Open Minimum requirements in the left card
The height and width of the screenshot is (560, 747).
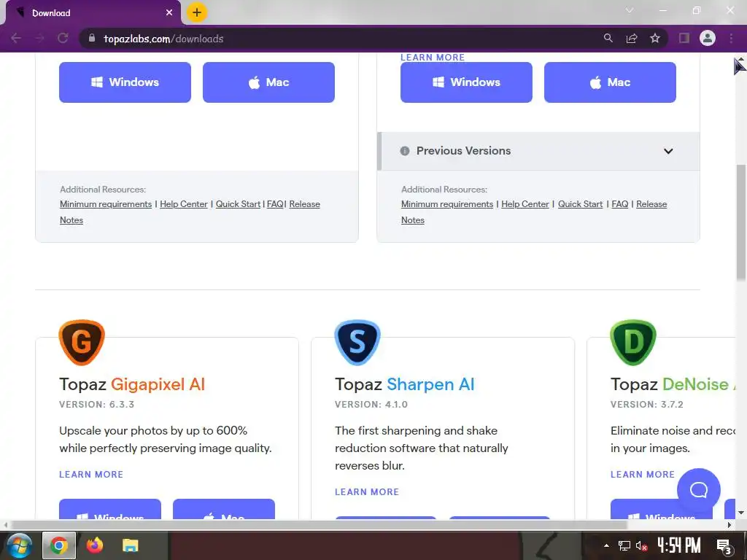106,204
